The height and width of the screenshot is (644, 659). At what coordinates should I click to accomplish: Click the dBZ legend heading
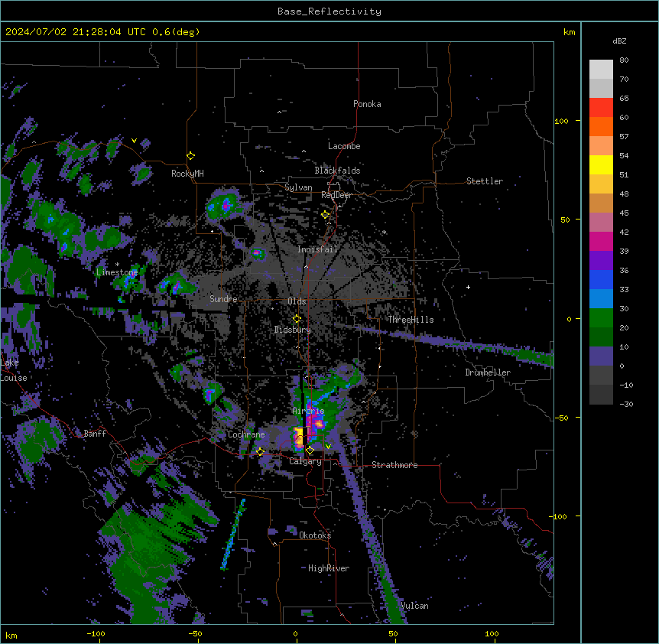click(619, 41)
